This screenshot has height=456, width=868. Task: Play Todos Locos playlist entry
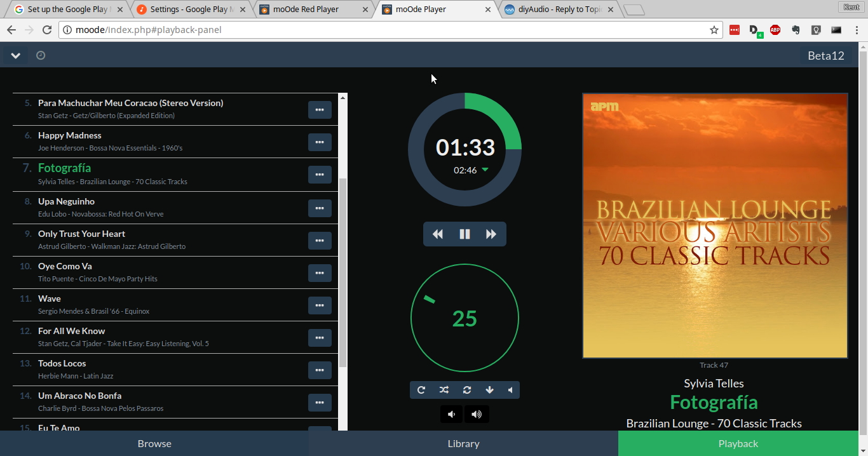62,363
